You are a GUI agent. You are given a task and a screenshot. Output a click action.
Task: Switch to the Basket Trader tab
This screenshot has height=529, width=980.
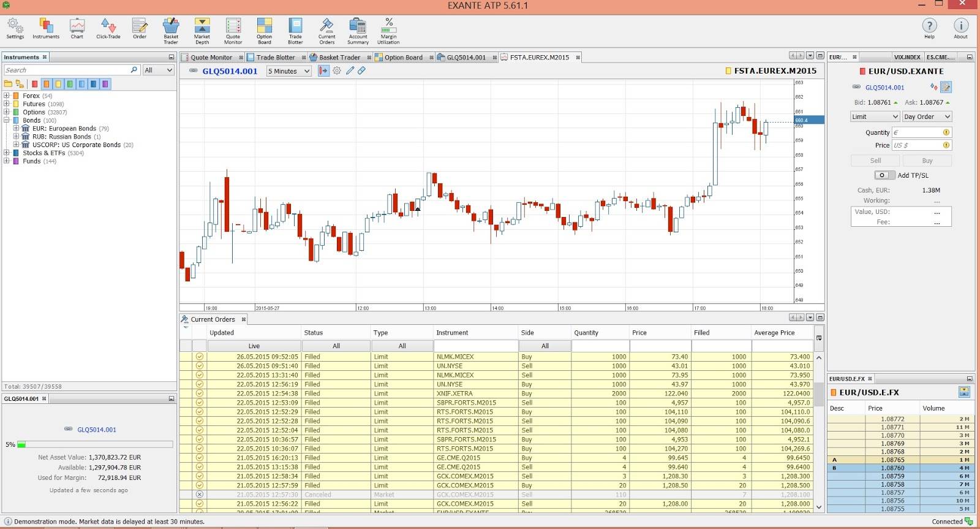(339, 58)
